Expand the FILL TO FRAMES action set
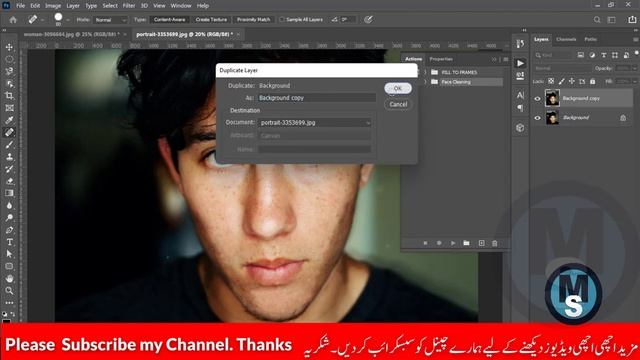The width and height of the screenshot is (640, 360). [425, 72]
